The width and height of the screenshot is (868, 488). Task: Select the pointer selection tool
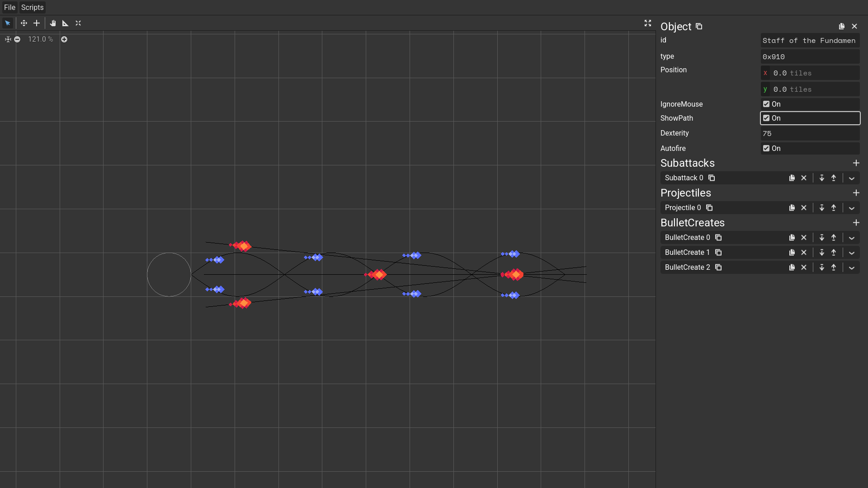click(x=8, y=23)
